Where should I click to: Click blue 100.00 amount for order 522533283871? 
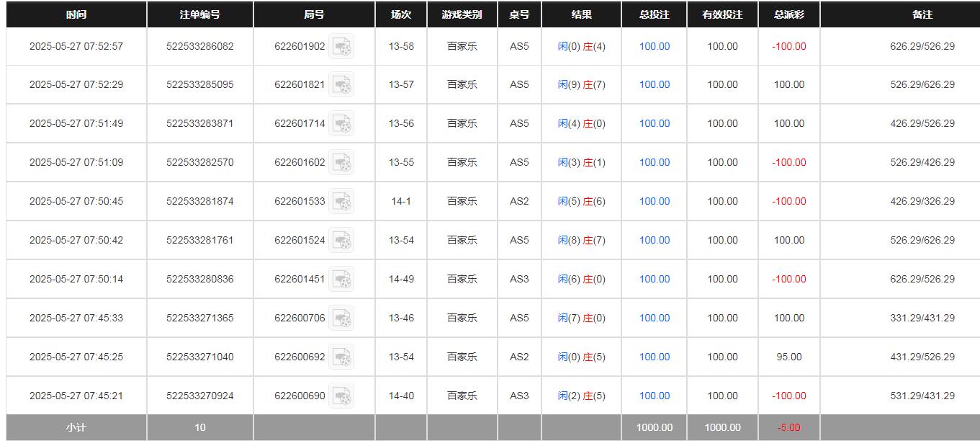655,123
